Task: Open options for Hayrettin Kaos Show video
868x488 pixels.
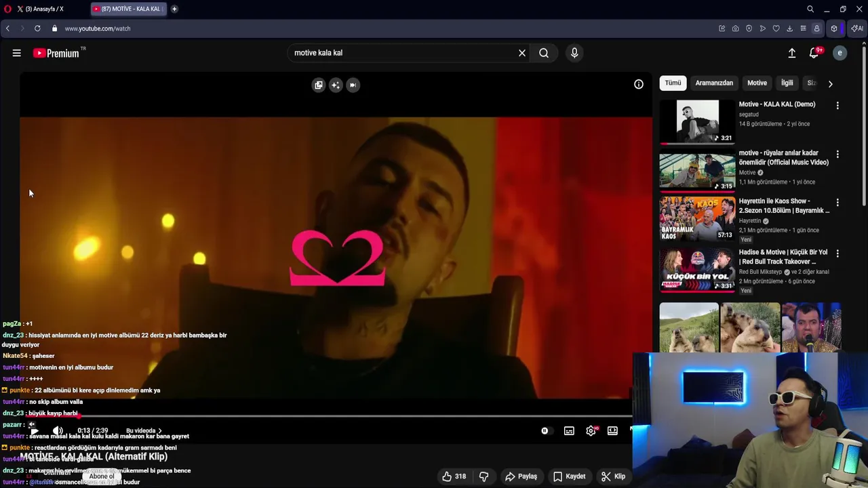Action: tap(837, 203)
